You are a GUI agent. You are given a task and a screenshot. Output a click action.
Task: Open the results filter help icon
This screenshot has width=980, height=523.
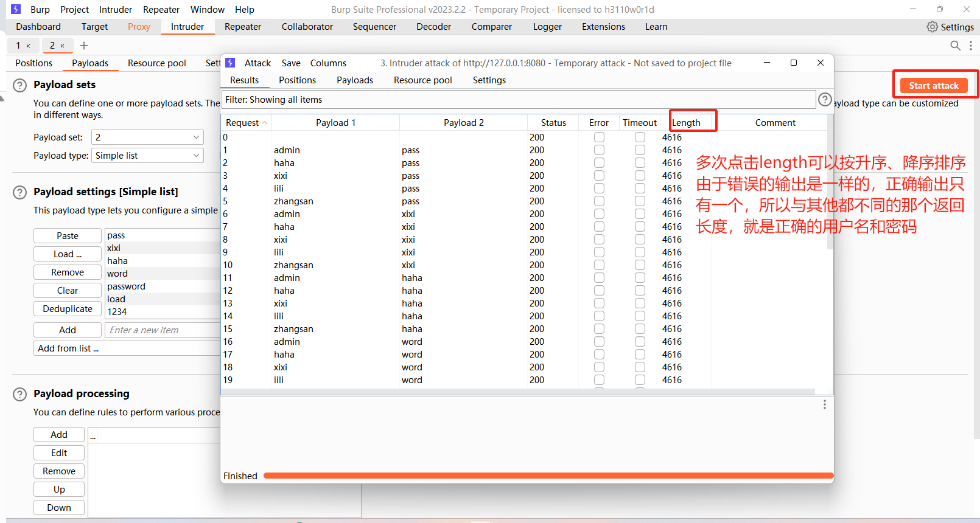coord(825,100)
